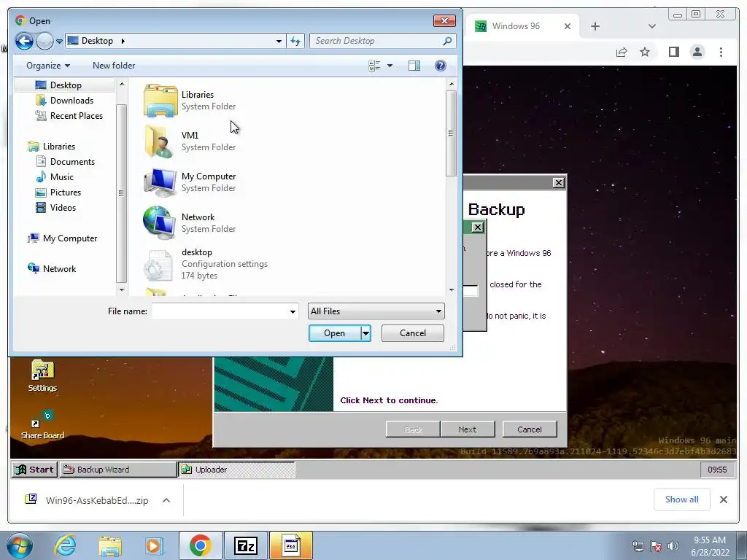This screenshot has height=560, width=747.
Task: Open Settings shortcut on Windows 96 desktop
Action: (x=42, y=376)
